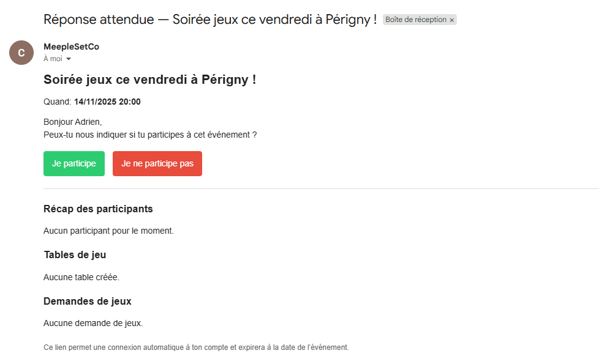The height and width of the screenshot is (364, 599).
Task: Click the Réponse attendue email subject line
Action: tap(210, 20)
